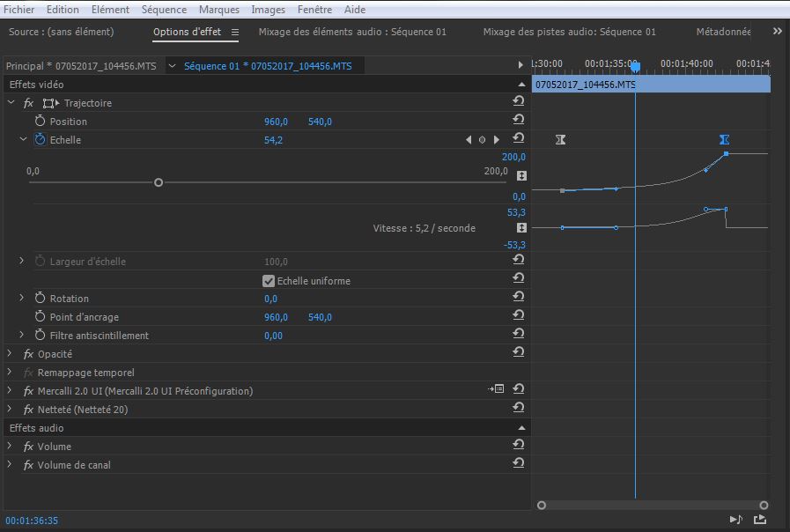Open the Séquence menu

(165, 10)
